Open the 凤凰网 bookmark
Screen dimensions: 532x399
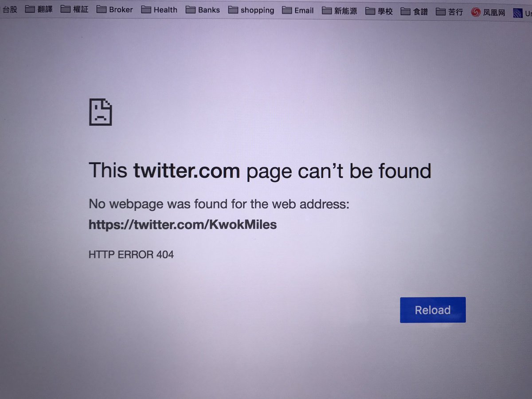(488, 12)
